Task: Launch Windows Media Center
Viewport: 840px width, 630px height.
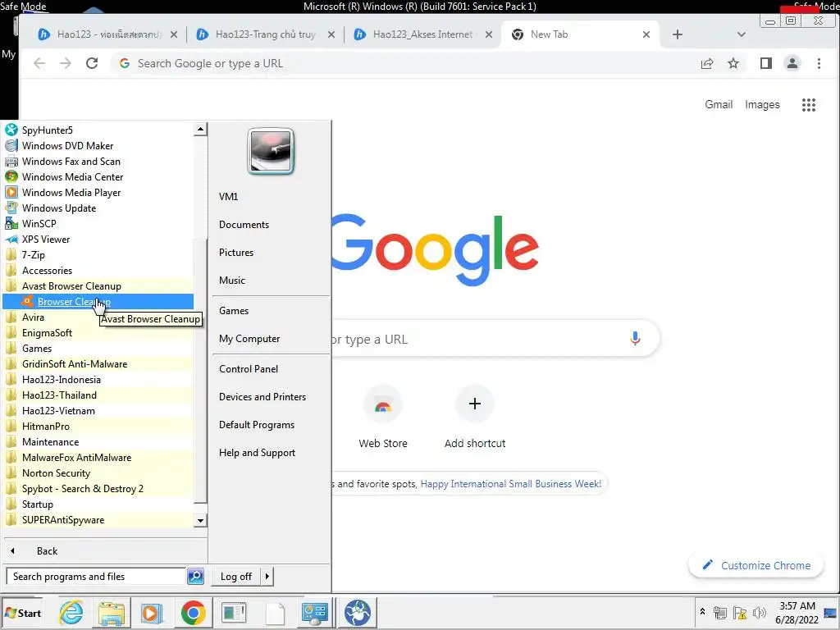Action: [72, 177]
